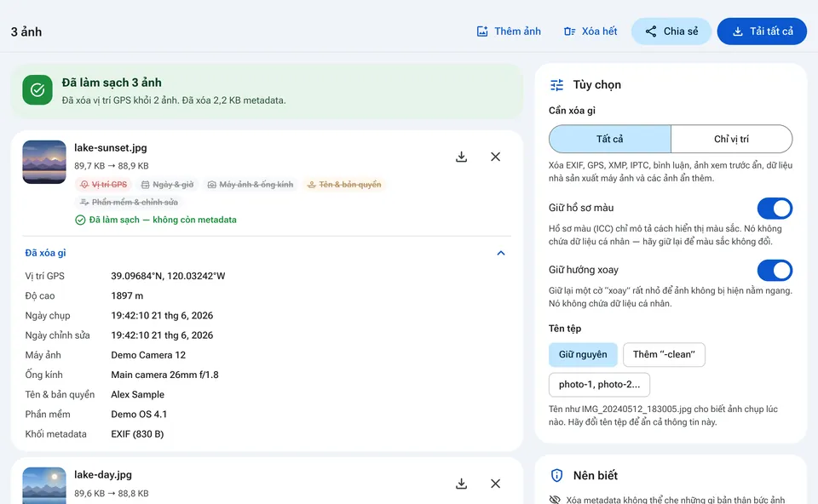Click the Phần mềm & chỉnh sửa tag
The width and height of the screenshot is (818, 504).
pyautogui.click(x=129, y=203)
